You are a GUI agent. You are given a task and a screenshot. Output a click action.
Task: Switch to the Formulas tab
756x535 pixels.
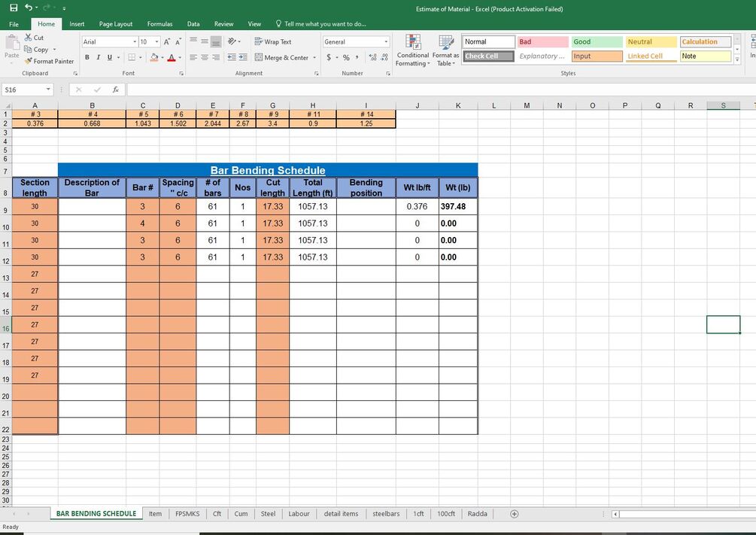tap(159, 24)
